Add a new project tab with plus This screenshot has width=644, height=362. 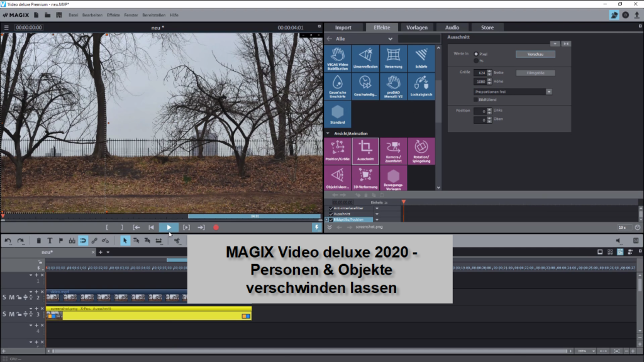pyautogui.click(x=101, y=253)
